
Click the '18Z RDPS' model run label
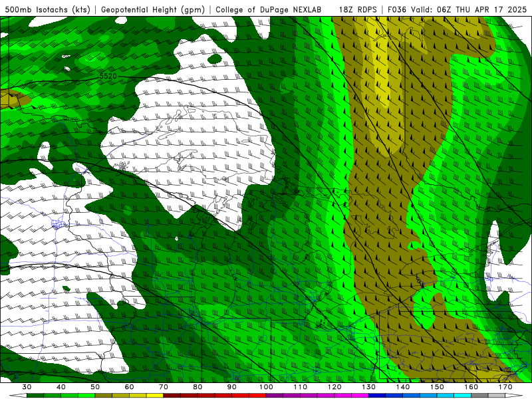[x=358, y=9]
